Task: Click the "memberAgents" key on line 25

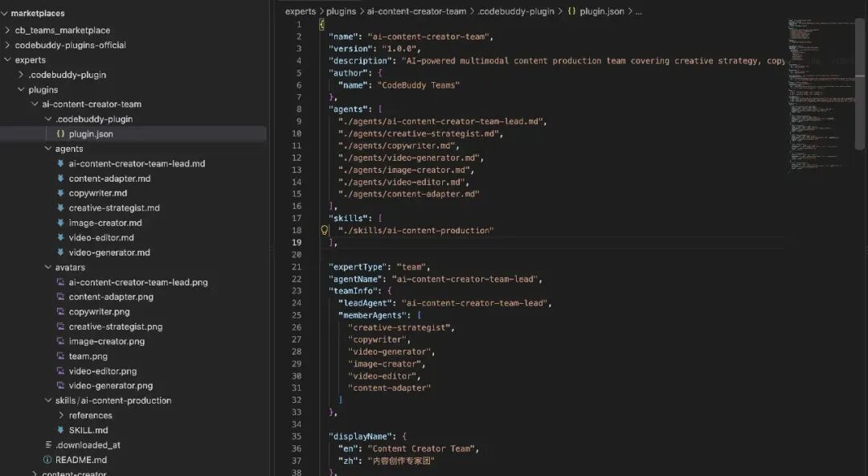Action: coord(375,314)
